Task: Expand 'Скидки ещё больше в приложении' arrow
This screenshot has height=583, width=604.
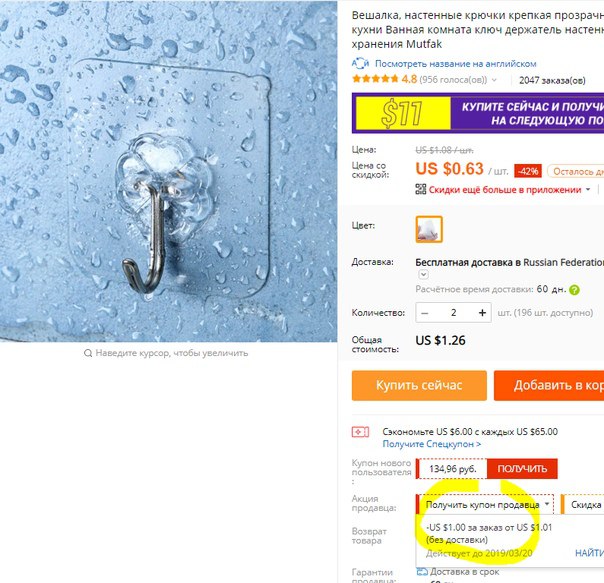Action: (588, 189)
